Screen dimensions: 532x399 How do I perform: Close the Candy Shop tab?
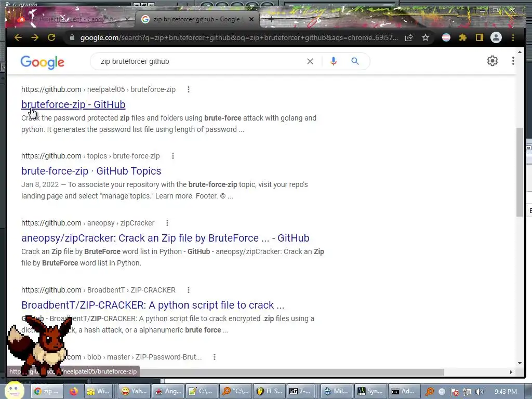(127, 19)
